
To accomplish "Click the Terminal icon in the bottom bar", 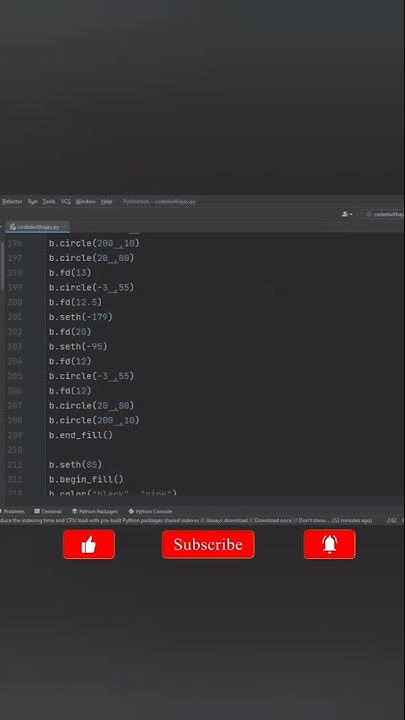I will (37, 511).
